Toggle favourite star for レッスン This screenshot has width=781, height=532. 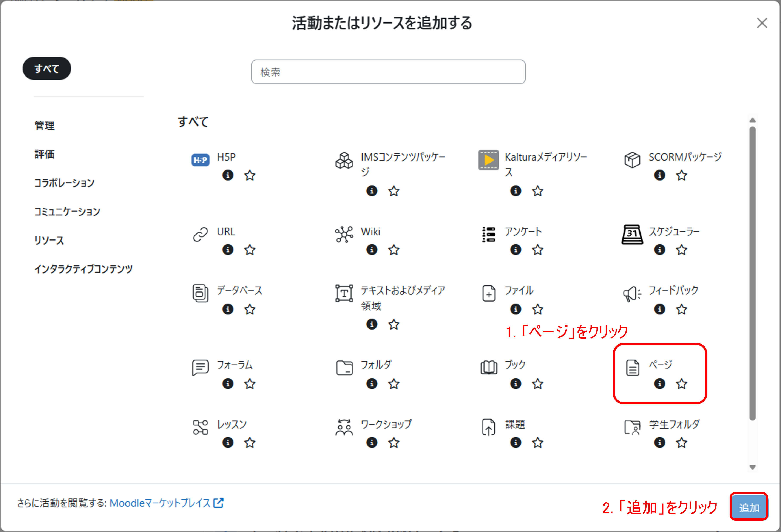250,443
